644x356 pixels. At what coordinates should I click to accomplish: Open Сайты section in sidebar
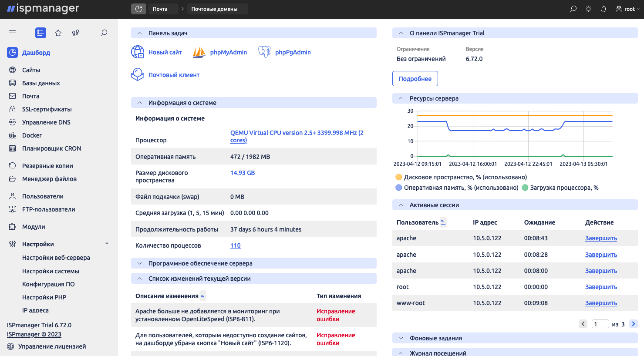pyautogui.click(x=31, y=70)
